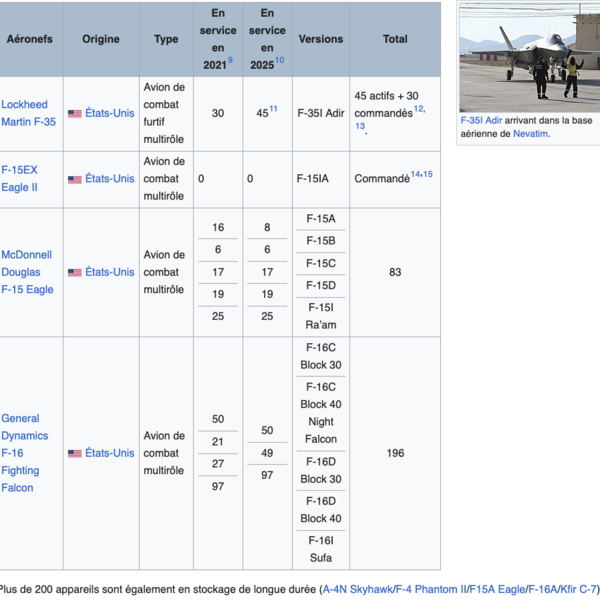Viewport: 600px width, 615px height.
Task: Open footnote 13 in Total cell
Action: (x=360, y=126)
